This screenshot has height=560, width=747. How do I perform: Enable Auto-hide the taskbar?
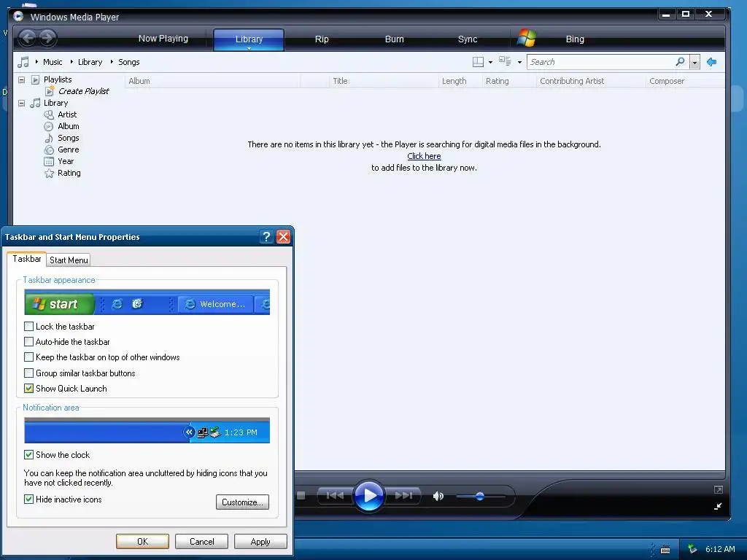[x=28, y=341]
